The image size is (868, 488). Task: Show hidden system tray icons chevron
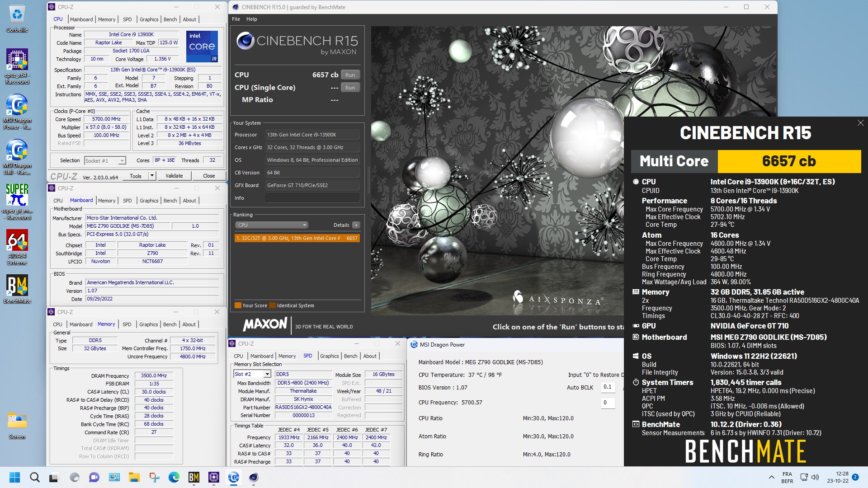771,477
